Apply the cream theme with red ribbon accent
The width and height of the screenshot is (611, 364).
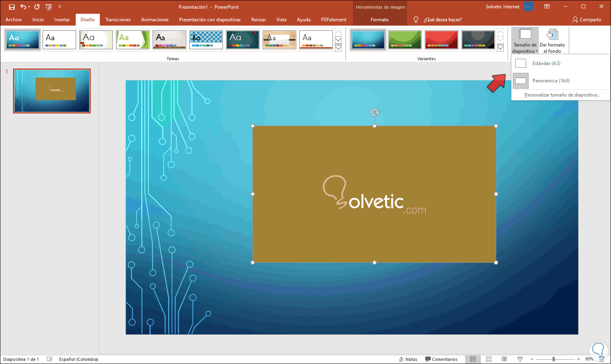[96, 40]
